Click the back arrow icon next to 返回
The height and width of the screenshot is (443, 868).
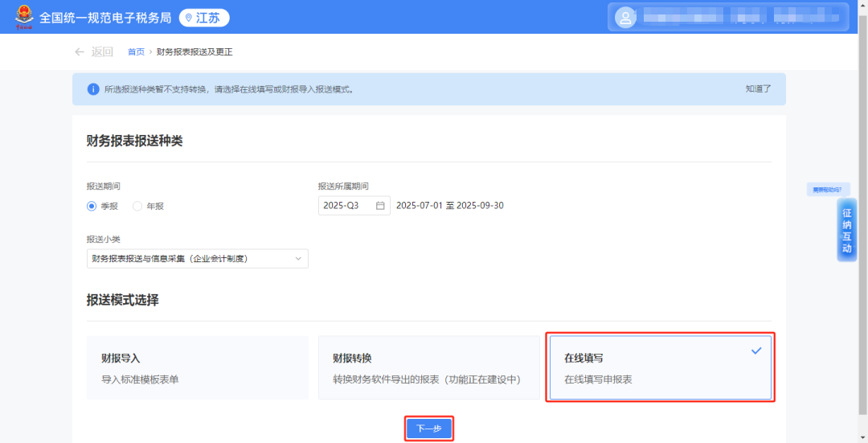(x=79, y=51)
